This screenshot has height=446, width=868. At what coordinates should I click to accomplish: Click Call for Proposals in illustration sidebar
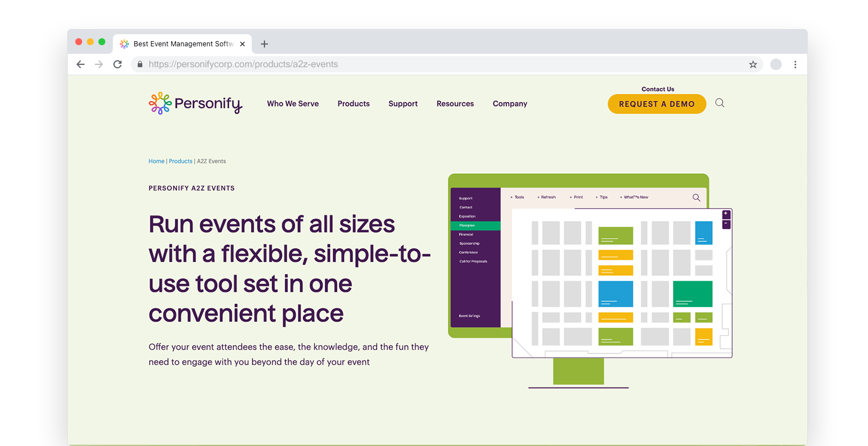point(473,261)
